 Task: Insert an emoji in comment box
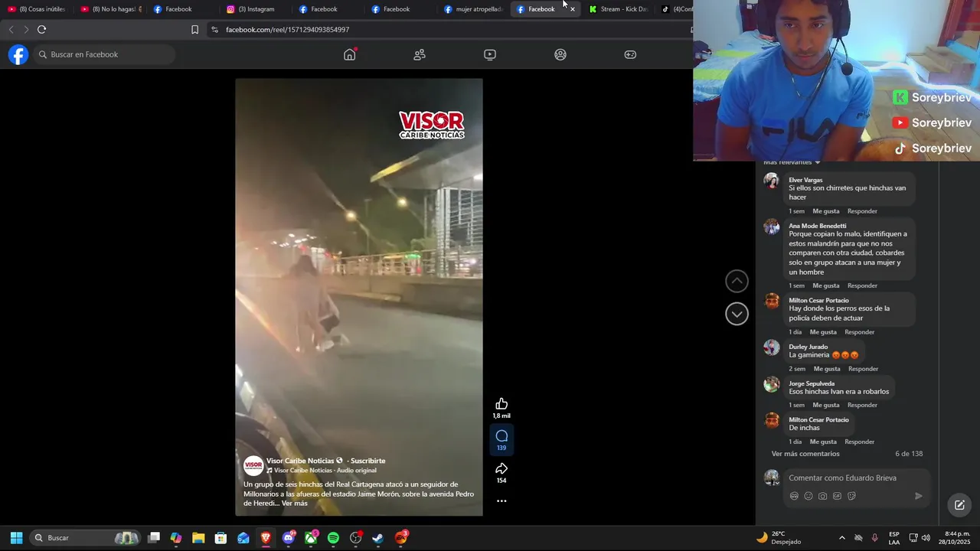tap(808, 496)
